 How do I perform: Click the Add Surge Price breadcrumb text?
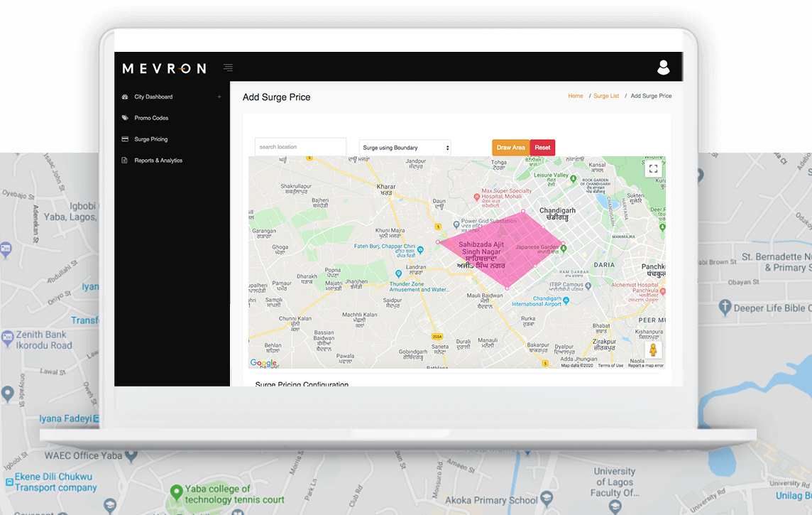pyautogui.click(x=651, y=96)
